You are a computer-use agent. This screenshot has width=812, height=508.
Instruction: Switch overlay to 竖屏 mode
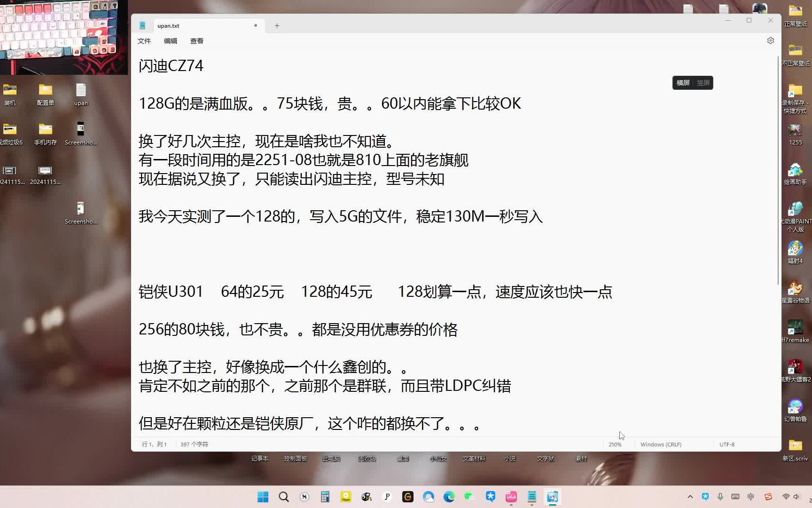click(703, 83)
